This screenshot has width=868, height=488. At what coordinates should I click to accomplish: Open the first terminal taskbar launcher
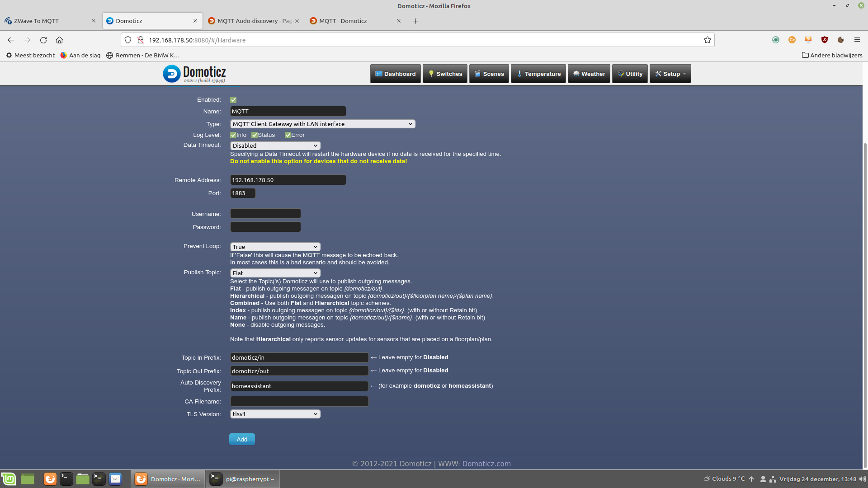(66, 479)
